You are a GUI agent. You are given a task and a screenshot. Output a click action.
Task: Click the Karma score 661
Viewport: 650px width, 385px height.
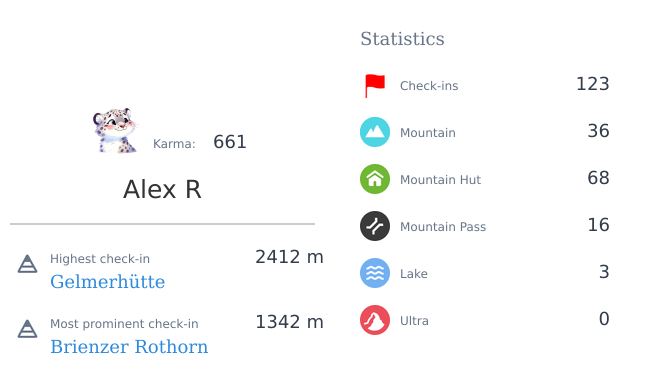pyautogui.click(x=230, y=142)
